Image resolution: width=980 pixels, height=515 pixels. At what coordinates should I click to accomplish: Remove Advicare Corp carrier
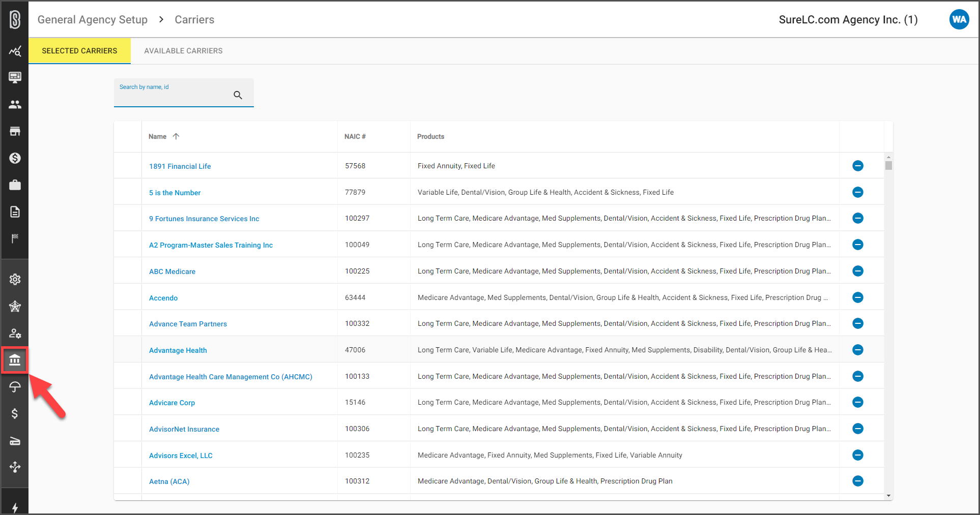[858, 402]
